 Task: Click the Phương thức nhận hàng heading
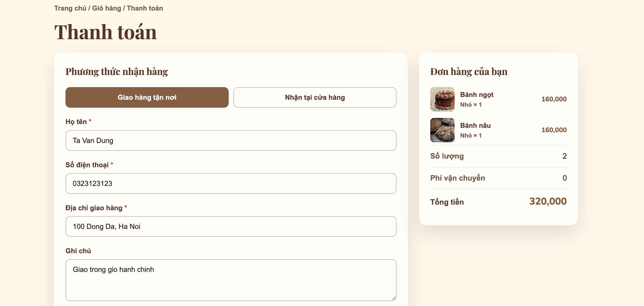(116, 71)
